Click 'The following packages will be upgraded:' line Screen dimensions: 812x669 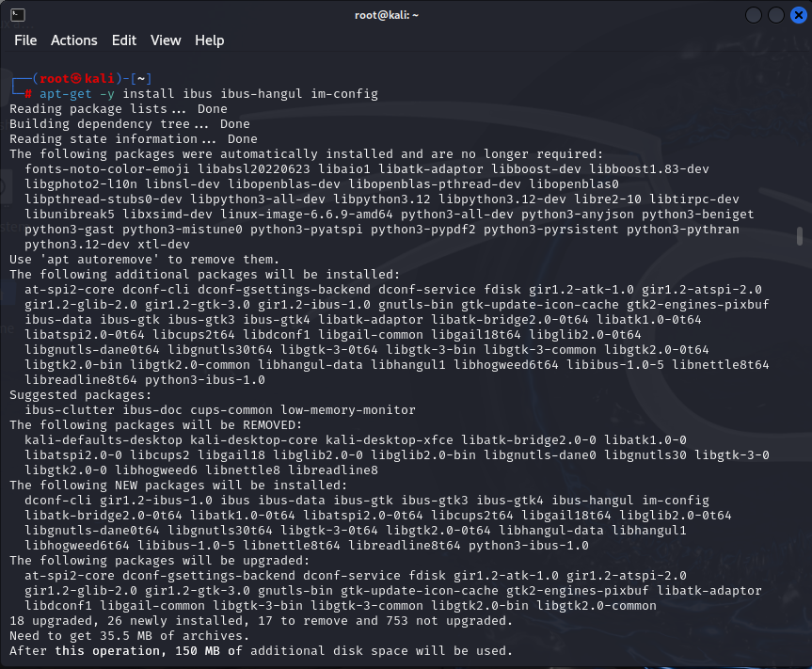[160, 560]
